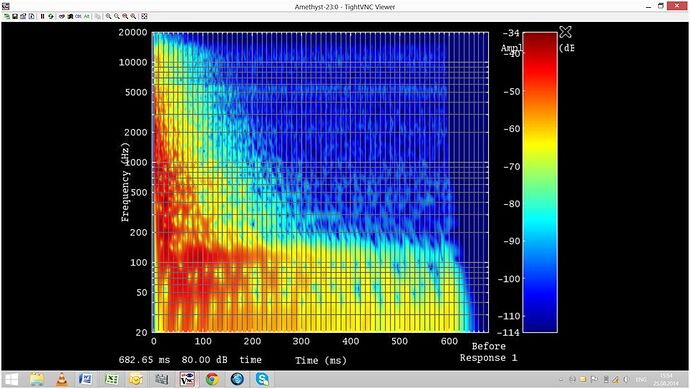Click the 682.65 ms readout
Screen dimensions: 690x389
tap(144, 360)
